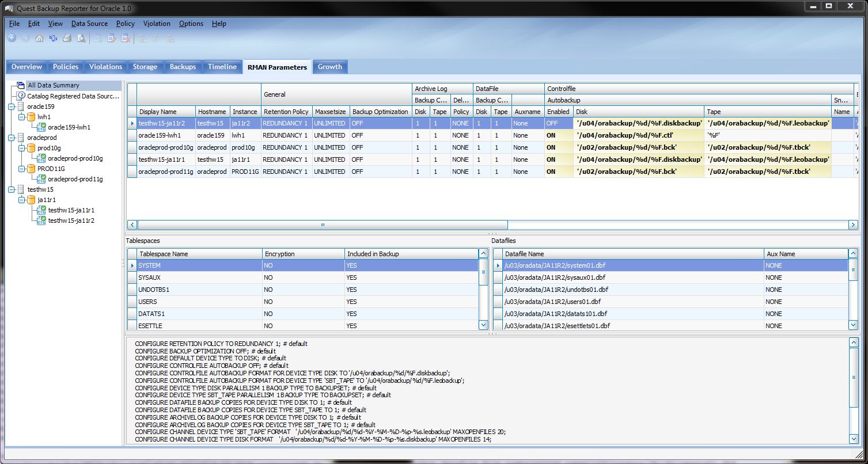Image resolution: width=868 pixels, height=464 pixels.
Task: Click the Catalog Registered Data Sources question-mark icon
Action: coord(21,96)
